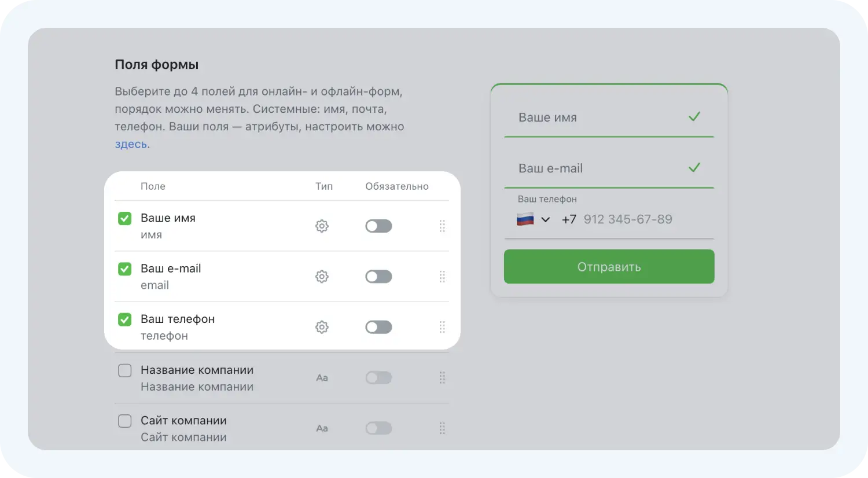
Task: Grab the drag handle of Ваш телефон row
Action: [x=442, y=327]
